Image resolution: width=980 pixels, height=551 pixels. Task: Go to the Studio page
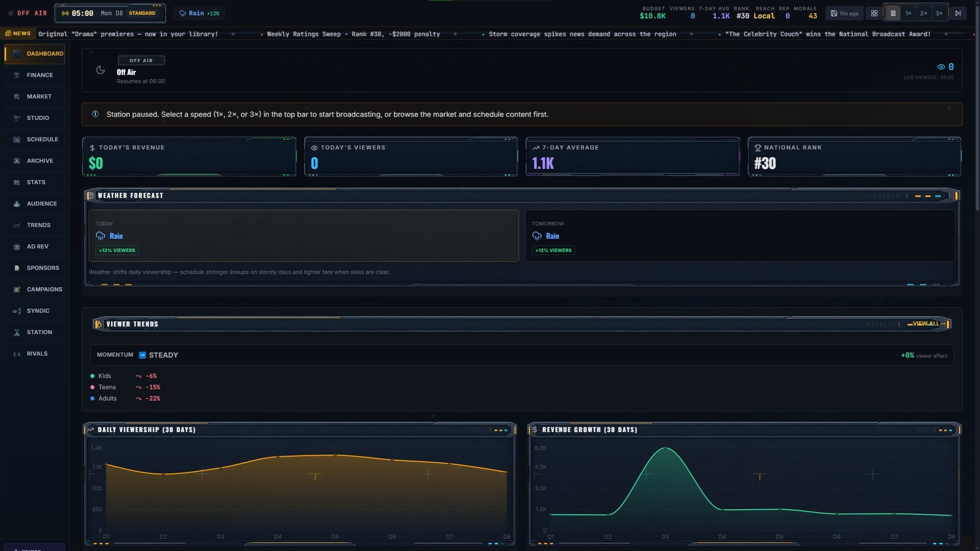click(35, 118)
